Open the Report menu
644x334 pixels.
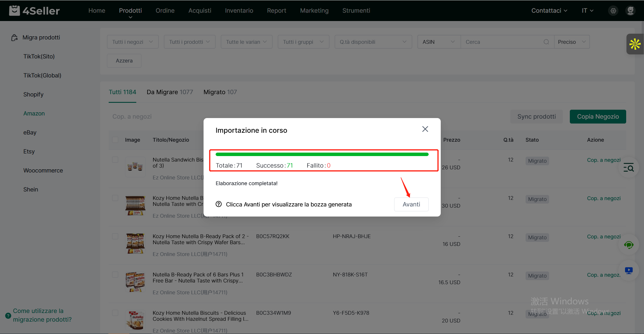[277, 11]
